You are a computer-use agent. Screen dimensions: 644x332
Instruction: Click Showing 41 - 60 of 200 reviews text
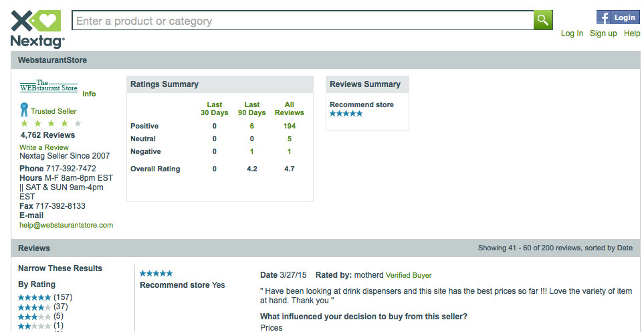[x=555, y=248]
